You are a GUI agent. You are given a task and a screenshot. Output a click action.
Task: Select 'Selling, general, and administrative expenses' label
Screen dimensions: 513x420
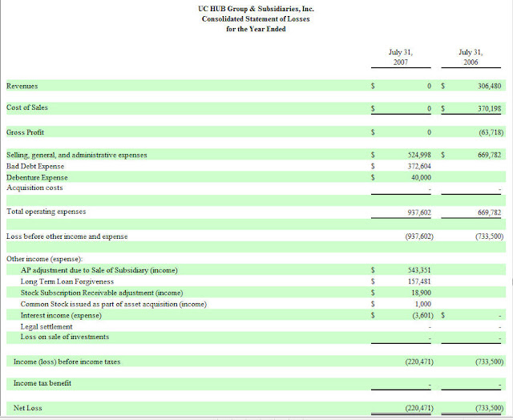(x=77, y=155)
